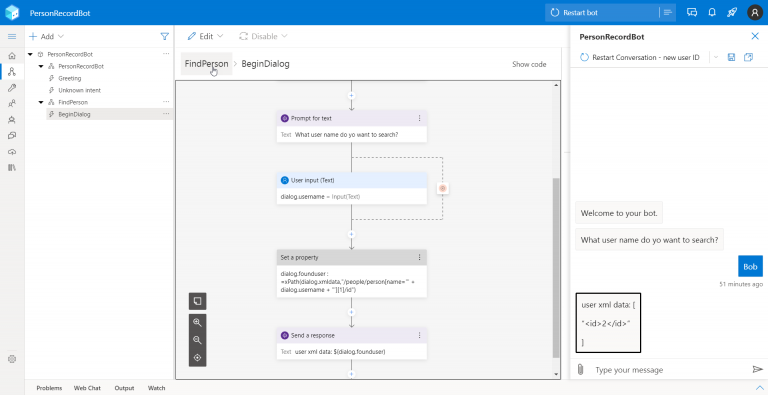Click the reset view target icon
Screen dimensions: 768x395
click(x=197, y=358)
